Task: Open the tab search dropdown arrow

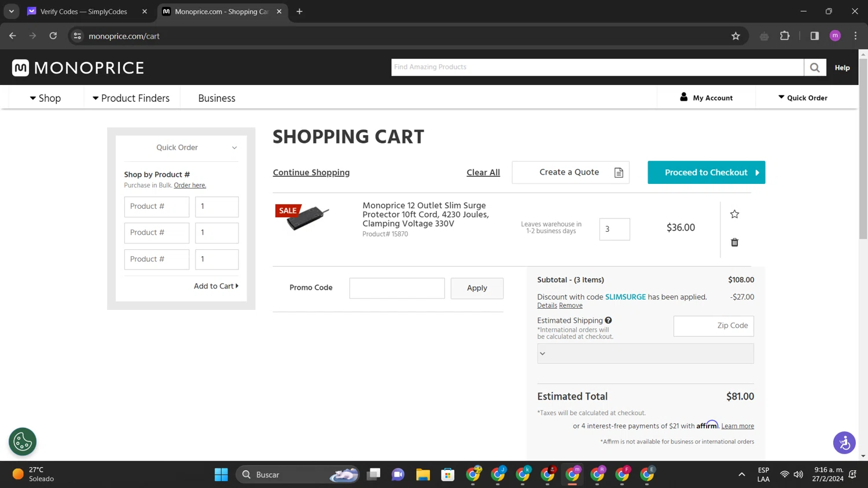Action: pos(12,12)
